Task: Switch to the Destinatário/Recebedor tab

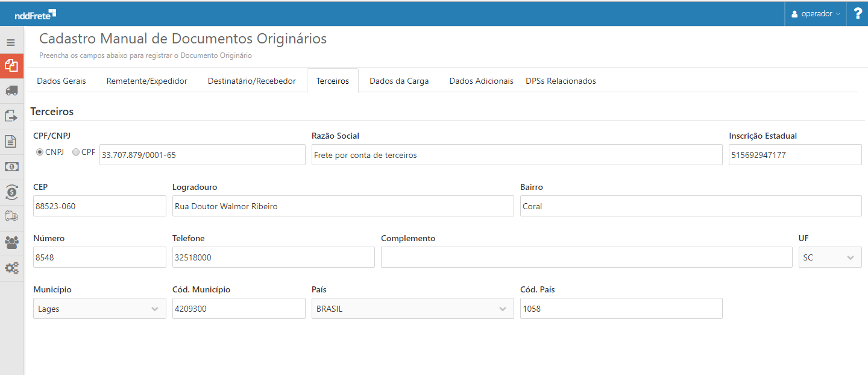Action: pyautogui.click(x=252, y=81)
